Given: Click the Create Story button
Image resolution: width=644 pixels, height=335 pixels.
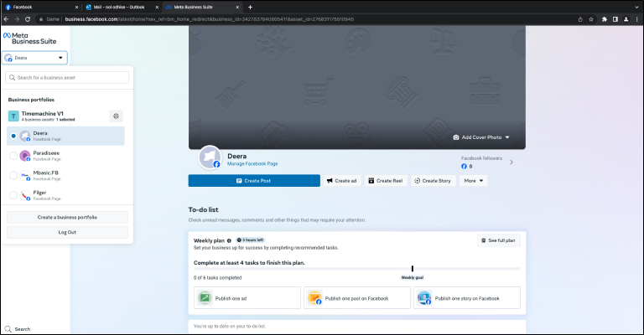Looking at the screenshot, I should [434, 181].
